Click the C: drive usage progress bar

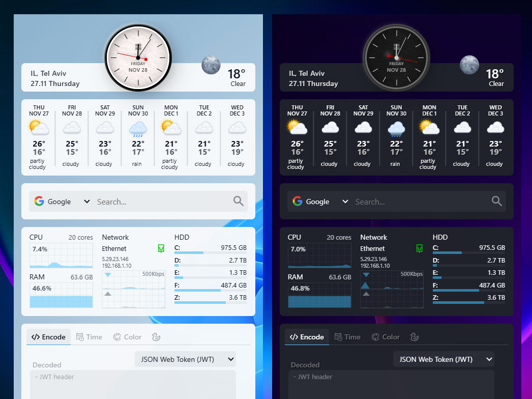click(x=210, y=252)
